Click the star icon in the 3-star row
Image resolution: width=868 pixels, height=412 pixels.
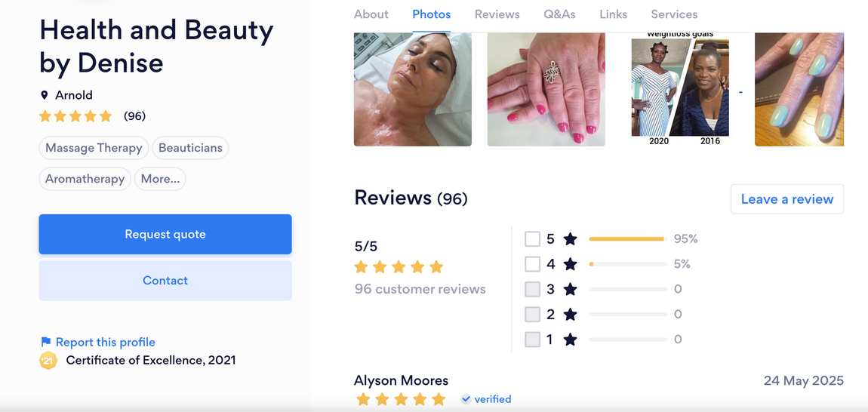[x=570, y=289]
